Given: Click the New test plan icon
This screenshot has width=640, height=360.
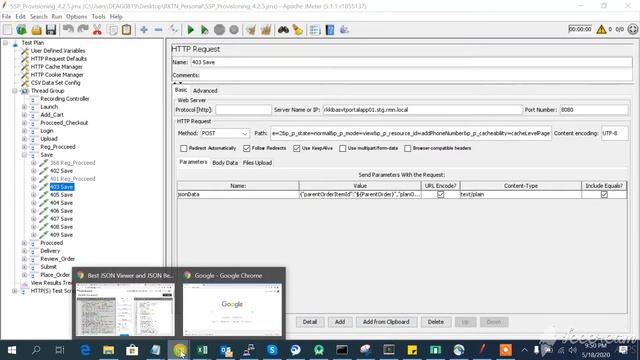Looking at the screenshot, I should tap(7, 29).
